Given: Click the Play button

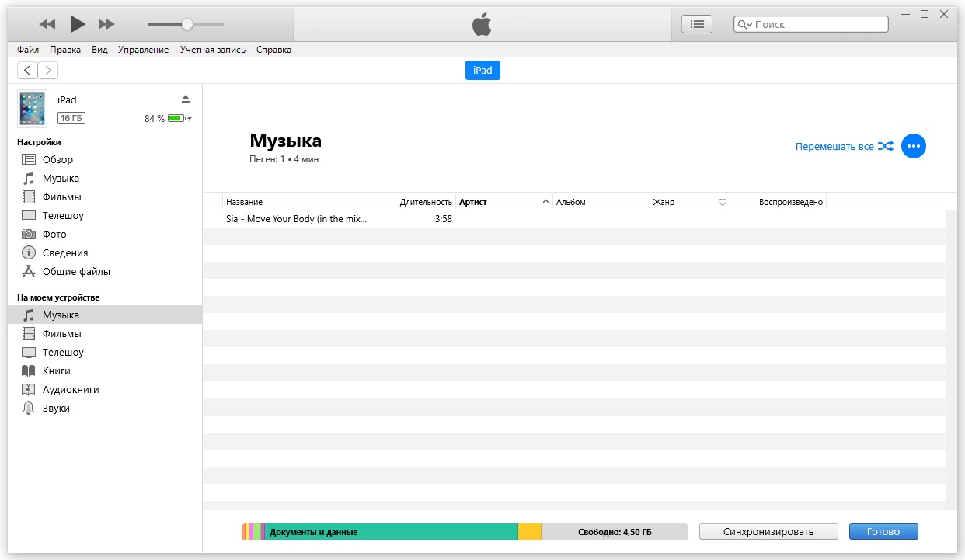Looking at the screenshot, I should click(78, 24).
